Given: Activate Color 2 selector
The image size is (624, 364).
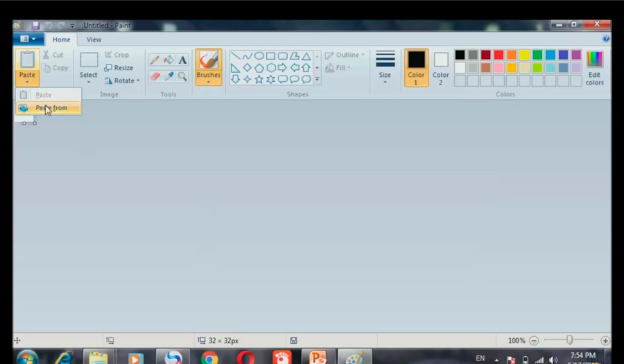Looking at the screenshot, I should [x=440, y=68].
